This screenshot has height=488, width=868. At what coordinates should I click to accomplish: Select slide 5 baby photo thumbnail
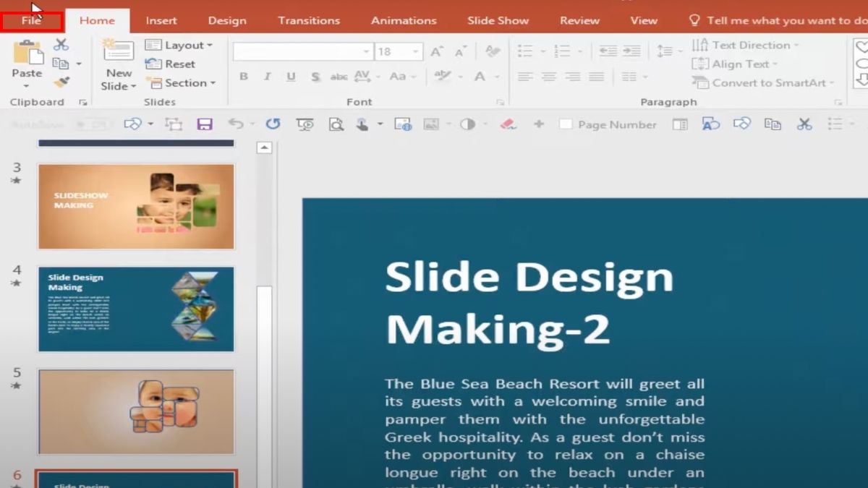(136, 411)
